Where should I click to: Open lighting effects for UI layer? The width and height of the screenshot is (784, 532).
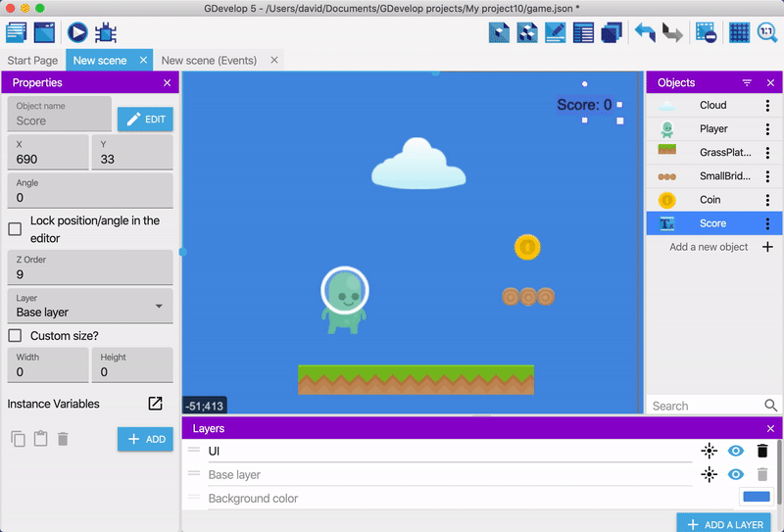pyautogui.click(x=709, y=451)
